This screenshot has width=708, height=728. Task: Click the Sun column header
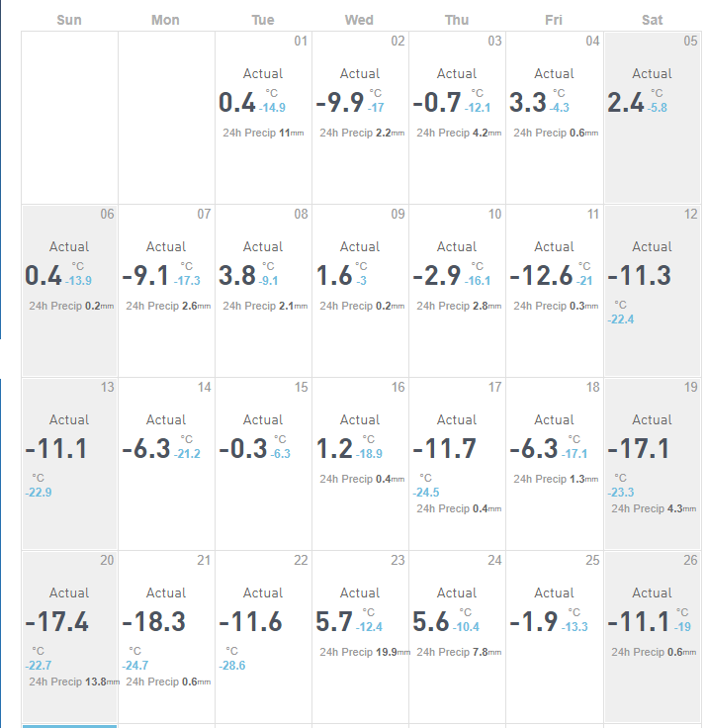point(69,20)
